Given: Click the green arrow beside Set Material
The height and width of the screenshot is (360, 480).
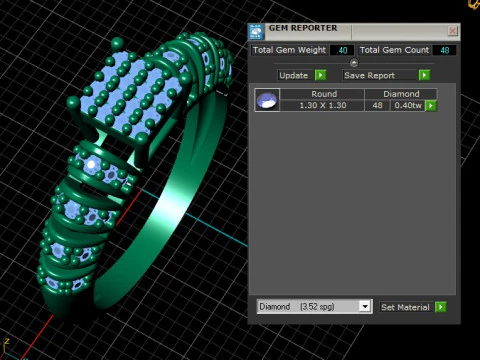Looking at the screenshot, I should pyautogui.click(x=441, y=307).
